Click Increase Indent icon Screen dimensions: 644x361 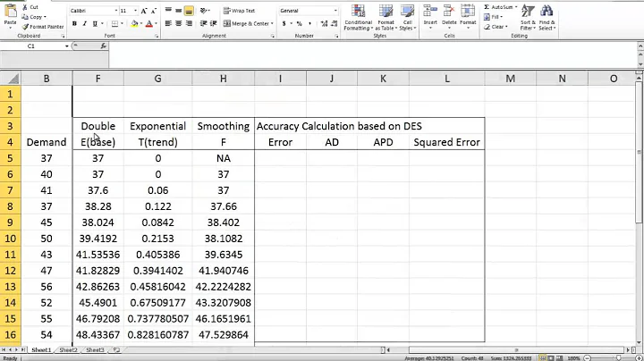pyautogui.click(x=214, y=24)
